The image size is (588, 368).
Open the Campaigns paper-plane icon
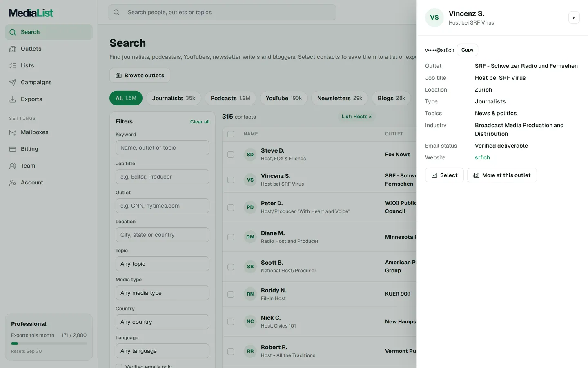[13, 82]
